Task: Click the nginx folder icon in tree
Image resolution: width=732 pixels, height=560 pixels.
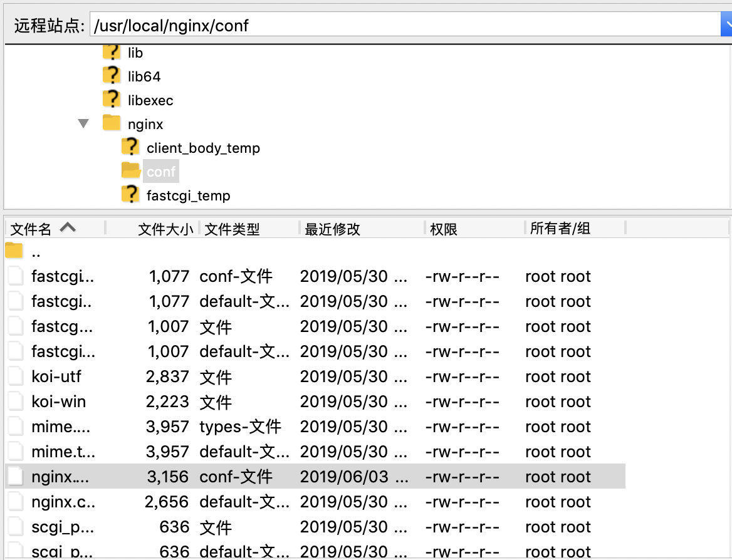Action: tap(112, 123)
